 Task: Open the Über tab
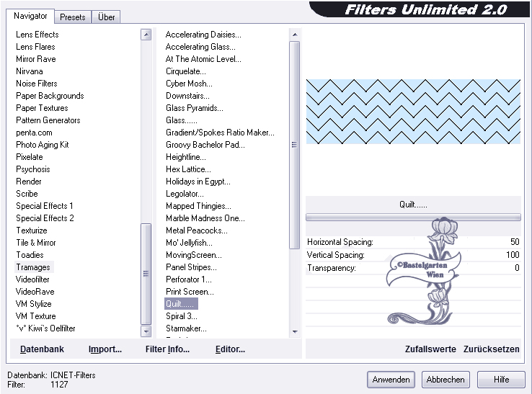click(x=106, y=17)
